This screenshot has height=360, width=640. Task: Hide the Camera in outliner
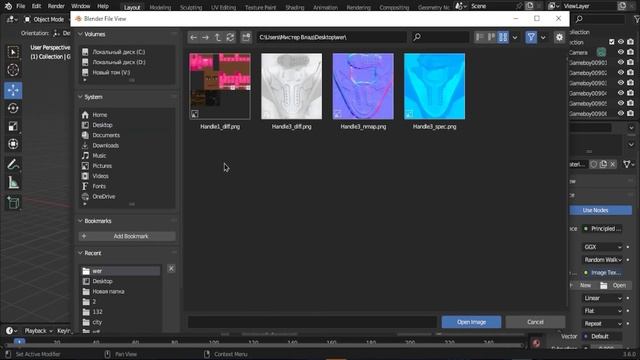tap(621, 52)
